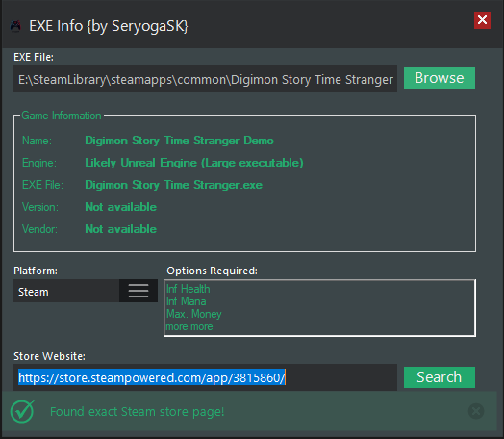Click the EXE File value Digimon Story Time Stranger.exe

pyautogui.click(x=173, y=185)
